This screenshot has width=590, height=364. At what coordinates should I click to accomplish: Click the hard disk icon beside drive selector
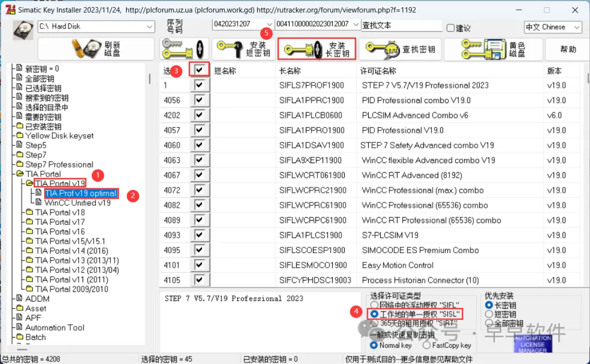tap(23, 30)
